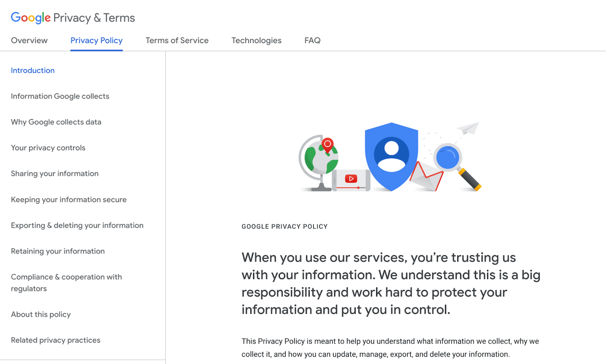The width and height of the screenshot is (606, 364).
Task: Jump to Introduction section in sidebar
Action: click(x=33, y=70)
